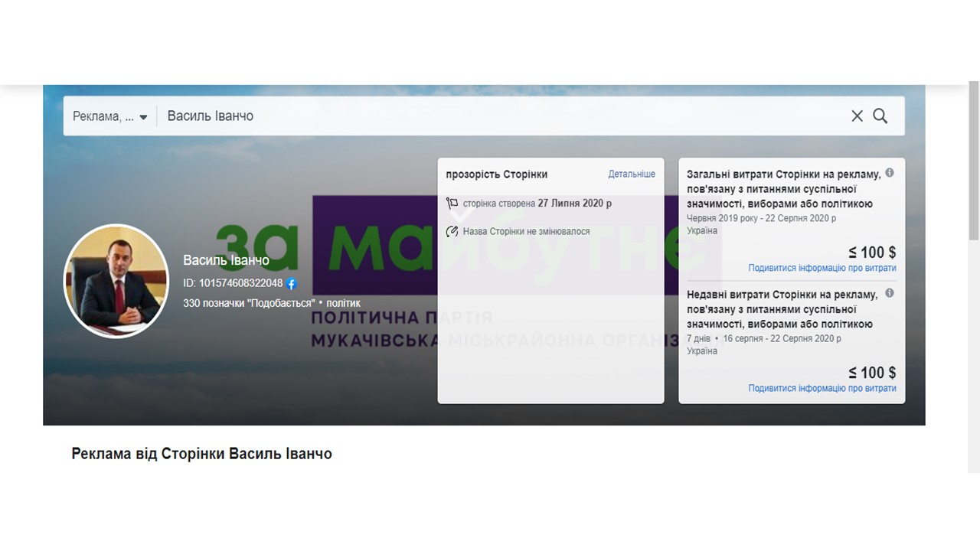
Task: Open Василь Іванчо's round profile photo
Action: coord(116,282)
